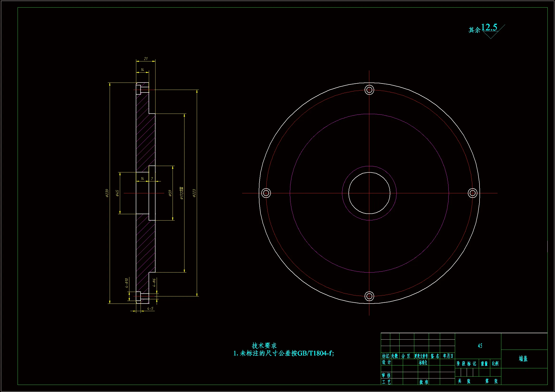The image size is (555, 392).
Task: Select the ø45 dimension label
Action: click(x=118, y=193)
